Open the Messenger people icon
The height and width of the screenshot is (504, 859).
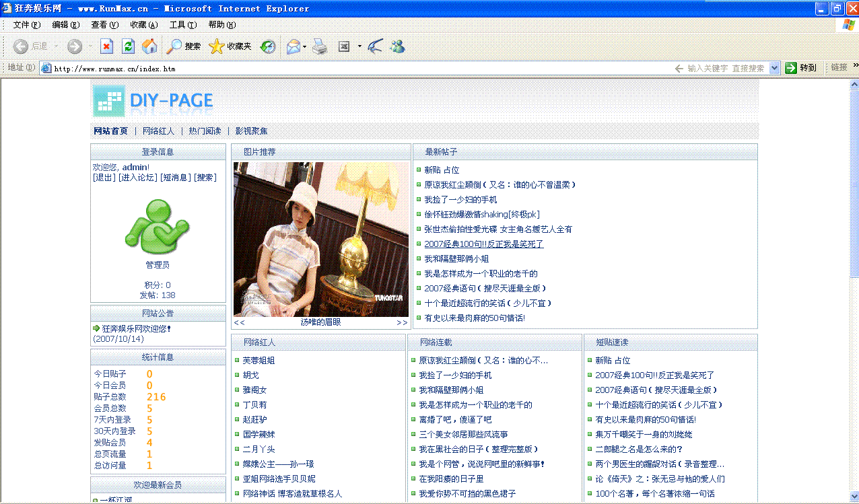pyautogui.click(x=397, y=46)
